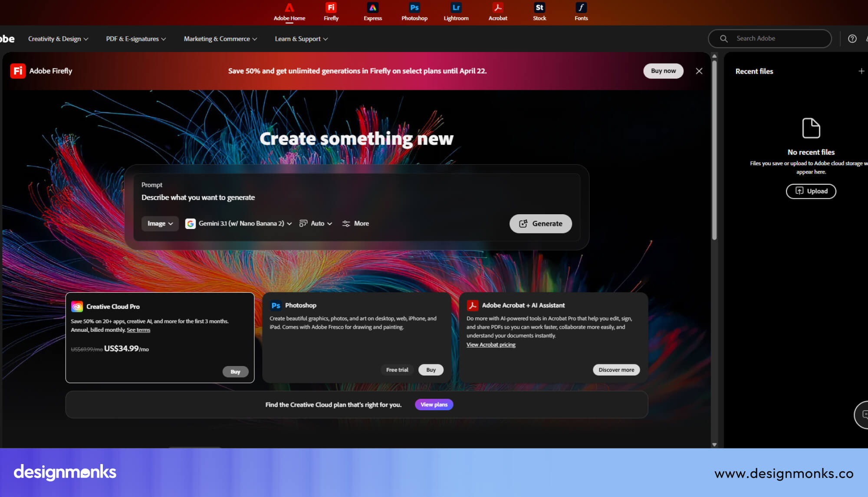Screen dimensions: 868x497
Task: Click the Adobe Acrobat card icon
Action: pyautogui.click(x=472, y=305)
